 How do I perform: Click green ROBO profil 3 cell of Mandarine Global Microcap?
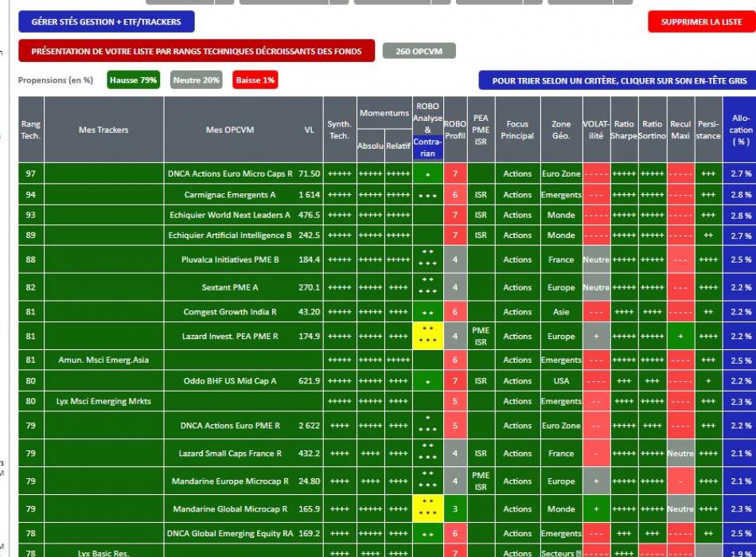(x=454, y=508)
